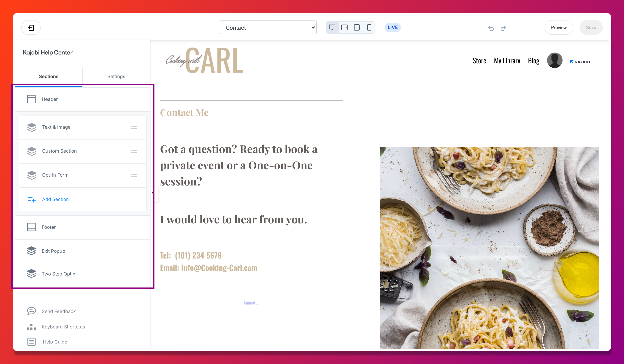Viewport: 624px width, 364px height.
Task: Open the Settings tab
Action: tap(116, 77)
